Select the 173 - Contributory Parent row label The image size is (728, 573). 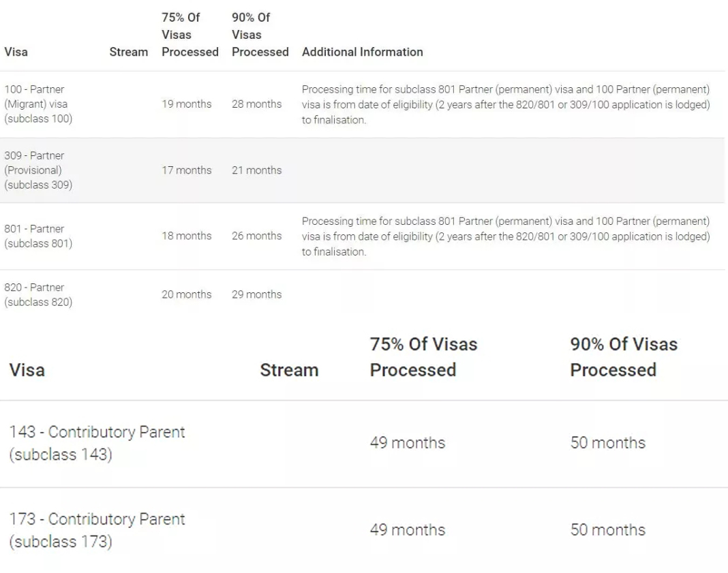coord(97,530)
